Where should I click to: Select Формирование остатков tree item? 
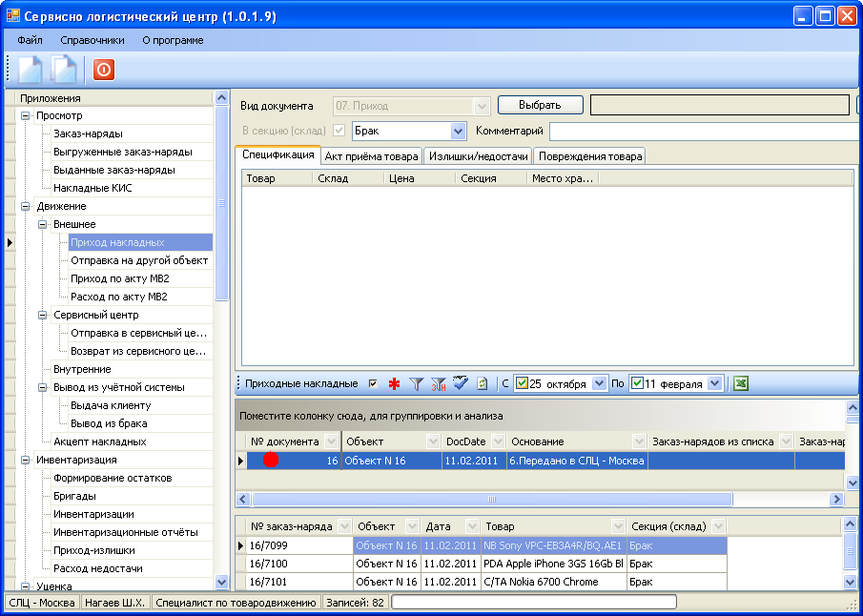(113, 479)
